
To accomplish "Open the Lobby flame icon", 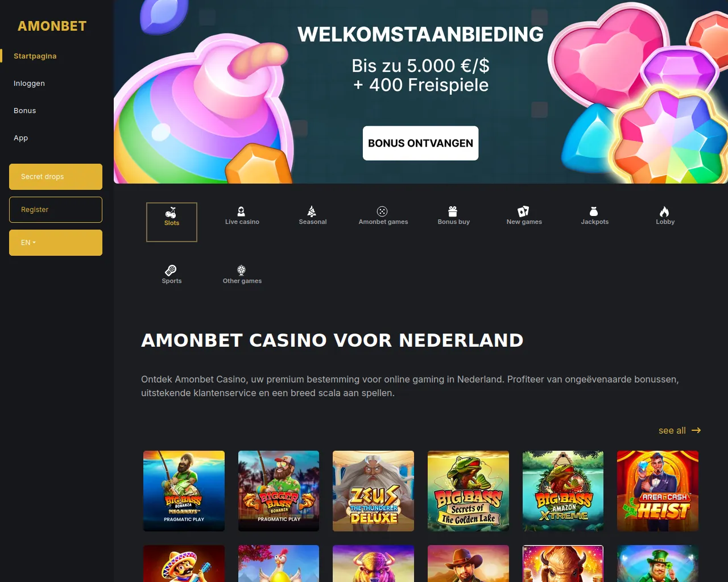I will click(665, 216).
